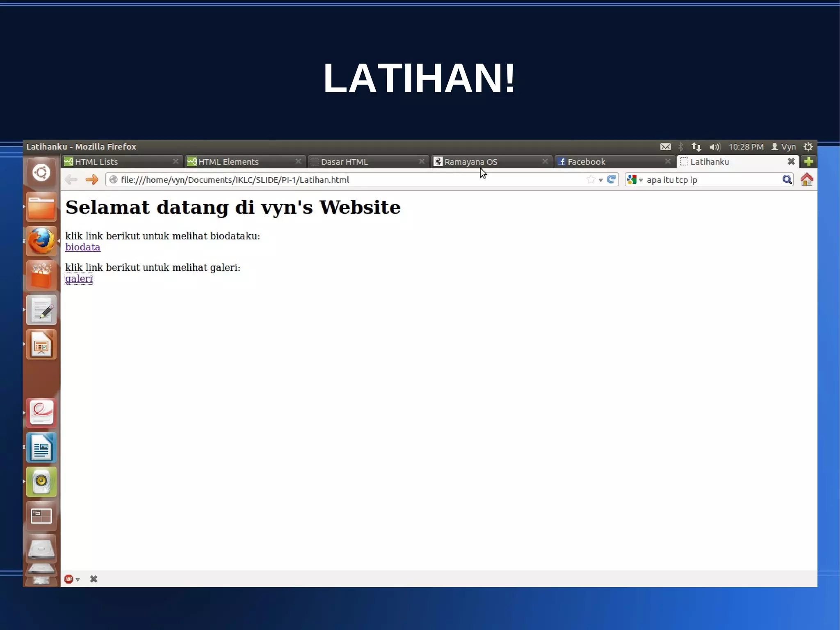Click the Firefox home icon
840x630 pixels.
click(806, 180)
